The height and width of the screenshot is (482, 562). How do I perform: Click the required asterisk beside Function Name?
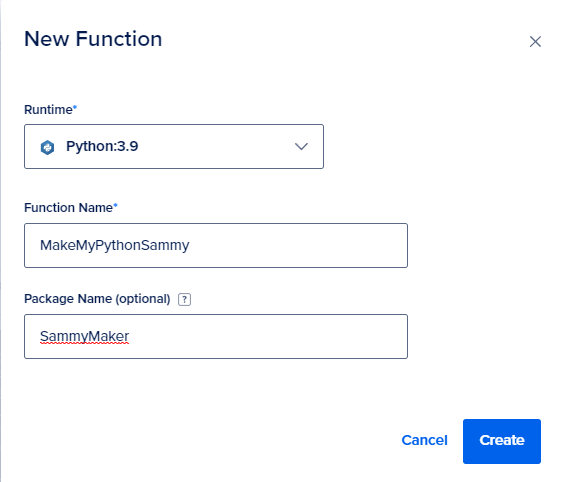pyautogui.click(x=115, y=205)
